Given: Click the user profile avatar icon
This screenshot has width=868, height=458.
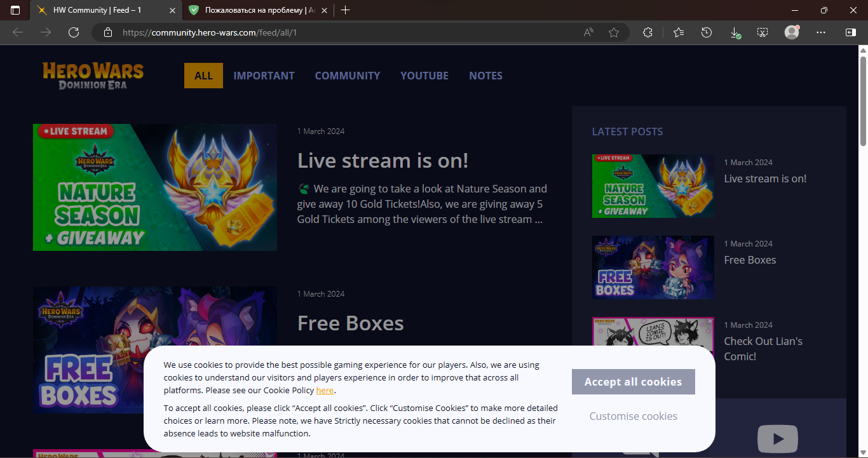Looking at the screenshot, I should point(792,32).
